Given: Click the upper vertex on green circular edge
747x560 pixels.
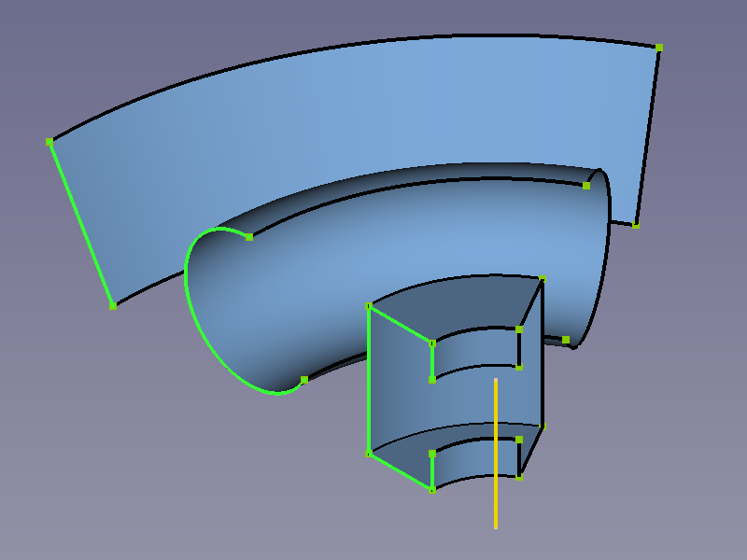Looking at the screenshot, I should (249, 237).
